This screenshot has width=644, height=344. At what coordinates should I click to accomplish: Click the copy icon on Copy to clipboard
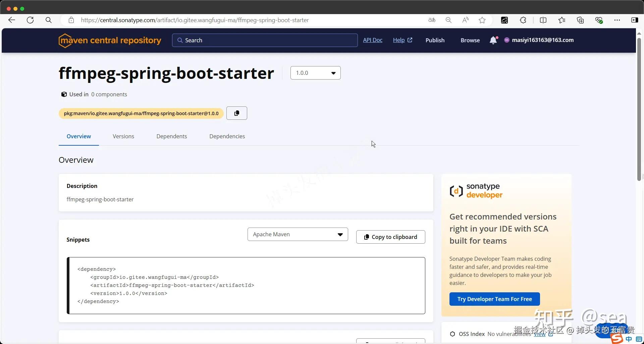[x=366, y=237]
